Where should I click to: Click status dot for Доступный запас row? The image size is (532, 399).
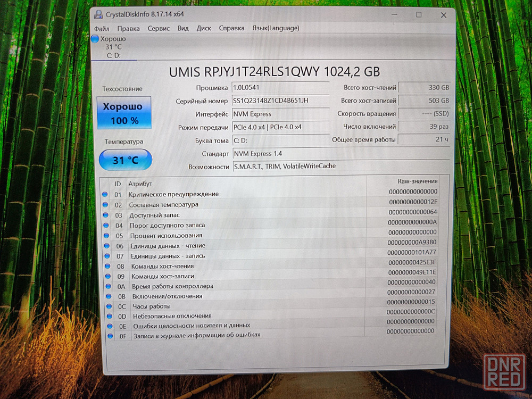[x=105, y=215]
